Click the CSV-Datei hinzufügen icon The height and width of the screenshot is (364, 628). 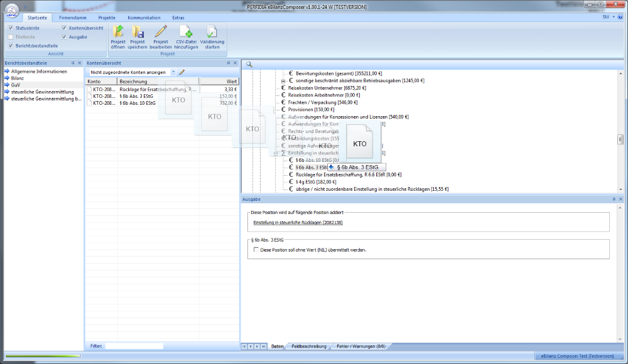pos(186,31)
